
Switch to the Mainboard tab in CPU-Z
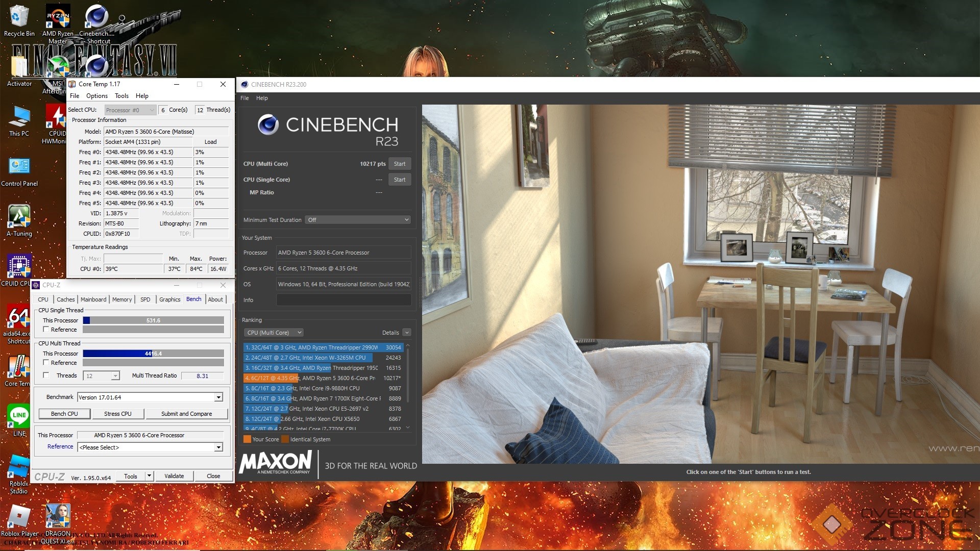tap(93, 299)
